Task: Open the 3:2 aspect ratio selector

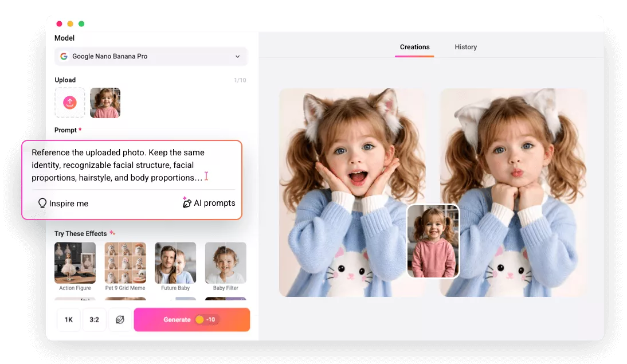Action: click(x=94, y=320)
